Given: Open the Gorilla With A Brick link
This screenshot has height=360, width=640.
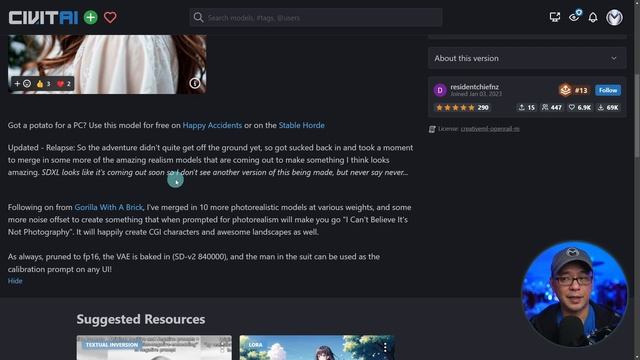Looking at the screenshot, I should 109,207.
